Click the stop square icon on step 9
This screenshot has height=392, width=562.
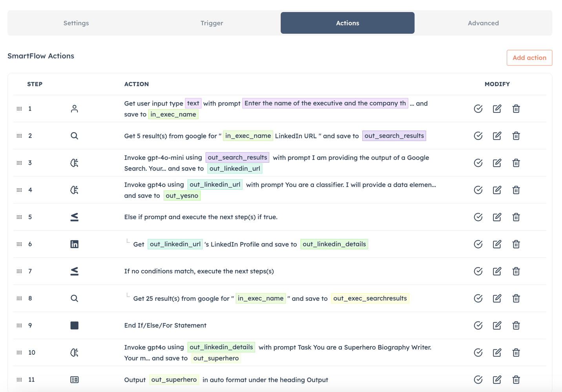coord(74,325)
